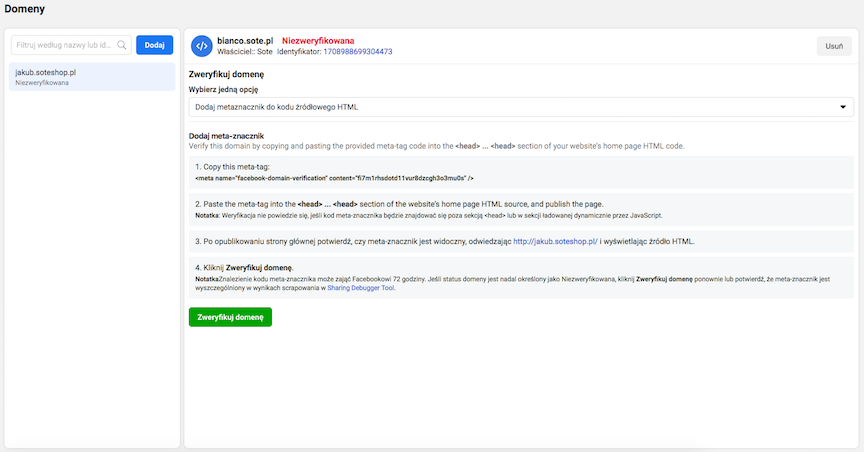Focus the domain filter input field
This screenshot has width=864, height=452.
[65, 45]
